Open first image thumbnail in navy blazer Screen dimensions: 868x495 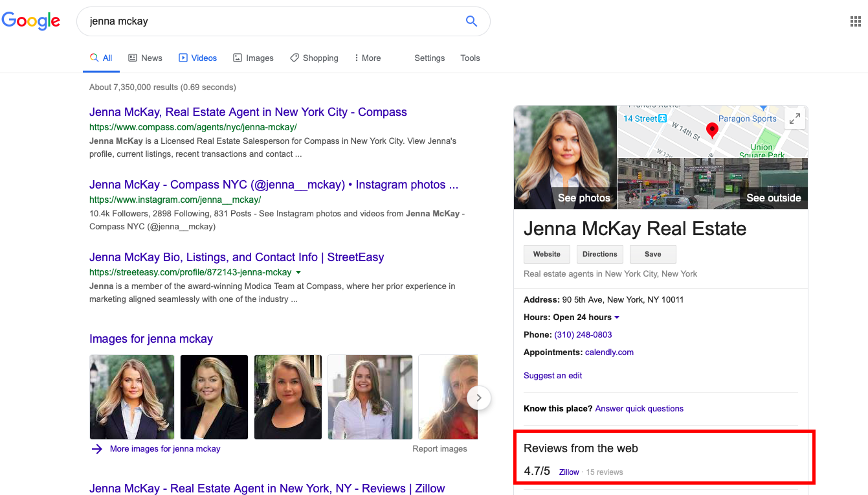[x=132, y=397]
